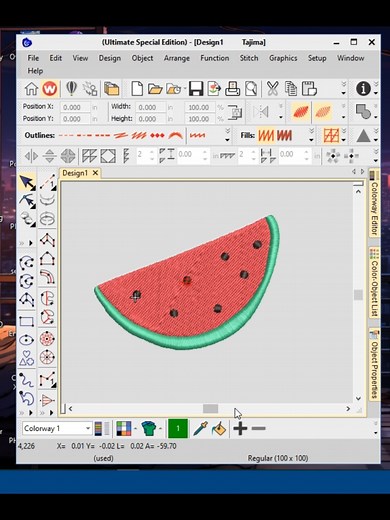Save the design with the floppy disk icon

pyautogui.click(x=196, y=89)
